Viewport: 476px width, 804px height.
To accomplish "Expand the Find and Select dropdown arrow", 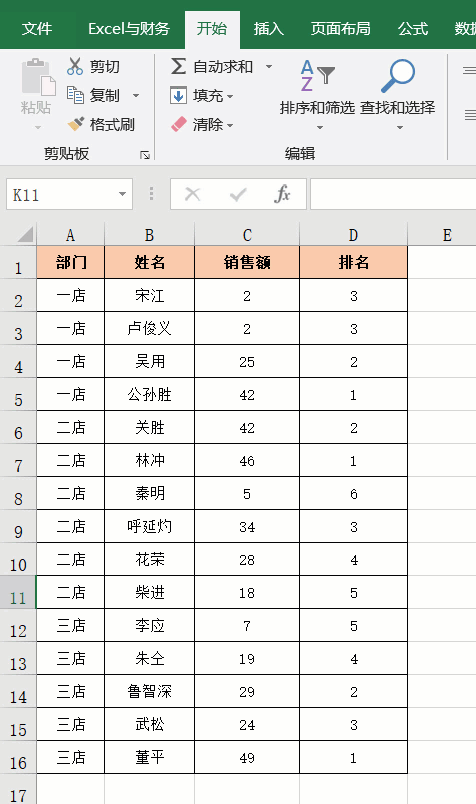I will coord(400,127).
